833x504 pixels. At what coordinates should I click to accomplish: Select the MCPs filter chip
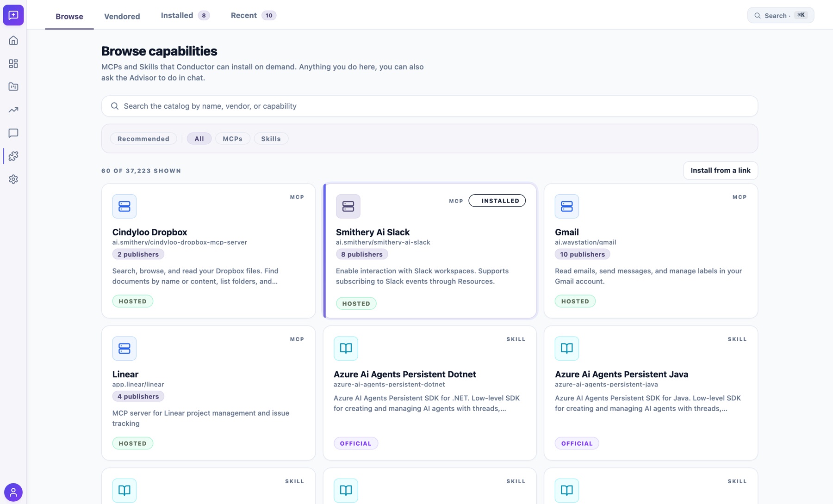[x=232, y=139]
